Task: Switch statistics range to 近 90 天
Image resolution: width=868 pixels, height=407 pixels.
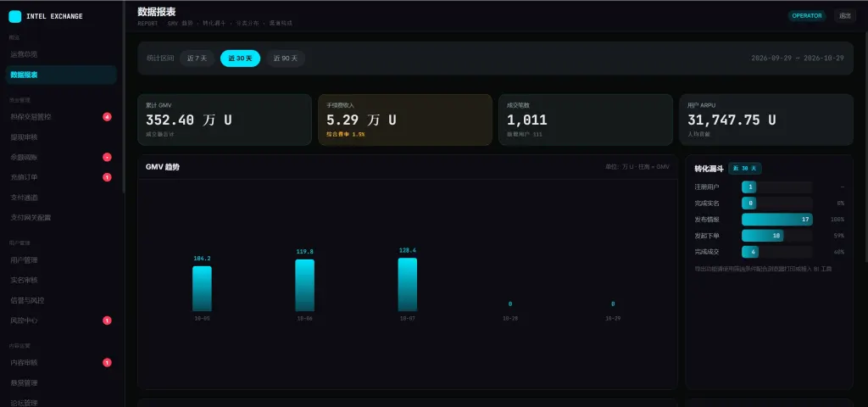Action: point(286,59)
